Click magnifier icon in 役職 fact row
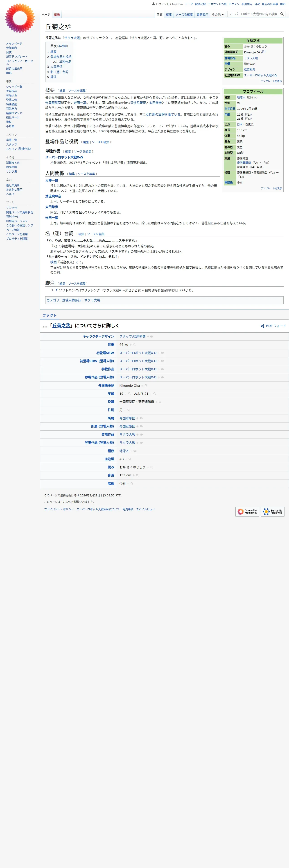The image size is (289, 868). click(x=160, y=402)
